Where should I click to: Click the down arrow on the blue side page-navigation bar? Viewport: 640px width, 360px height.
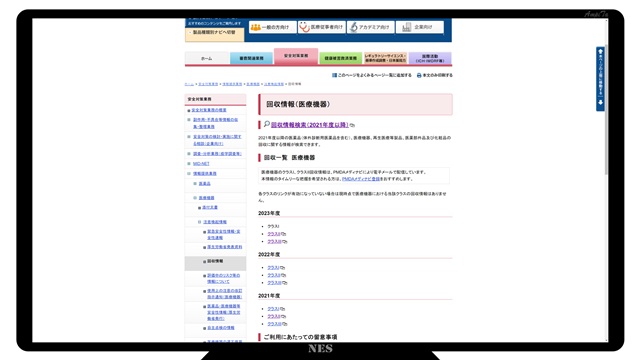(600, 103)
